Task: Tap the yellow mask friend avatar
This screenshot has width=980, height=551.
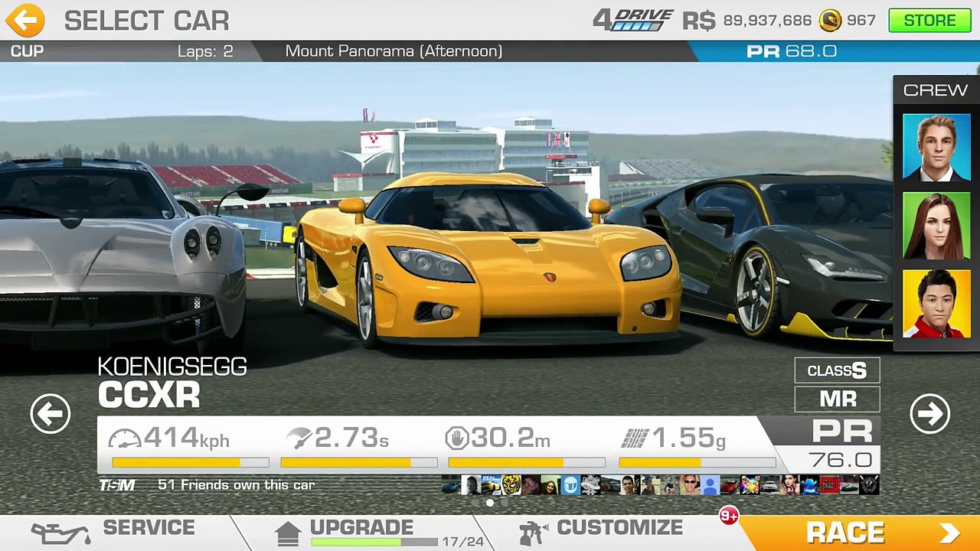Action: pyautogui.click(x=511, y=485)
